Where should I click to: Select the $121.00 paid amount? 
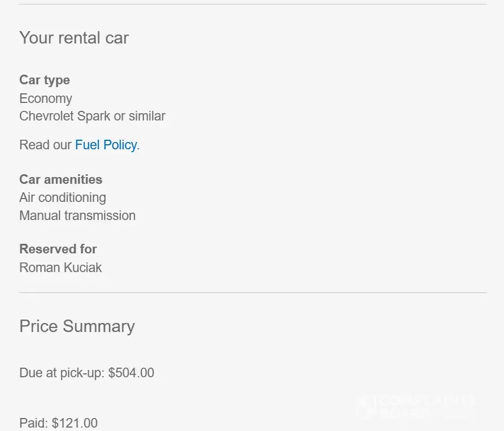click(75, 423)
